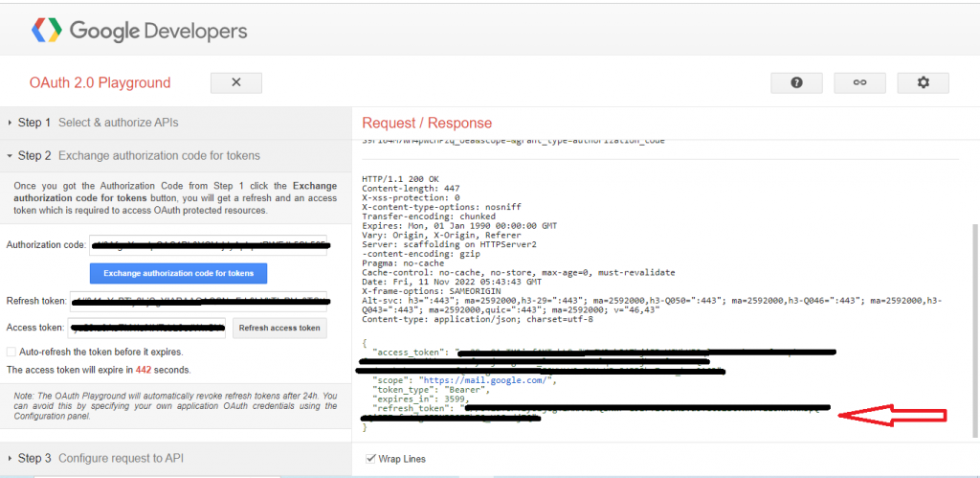Click the link icon button
Image resolution: width=980 pixels, height=478 pixels.
click(860, 82)
